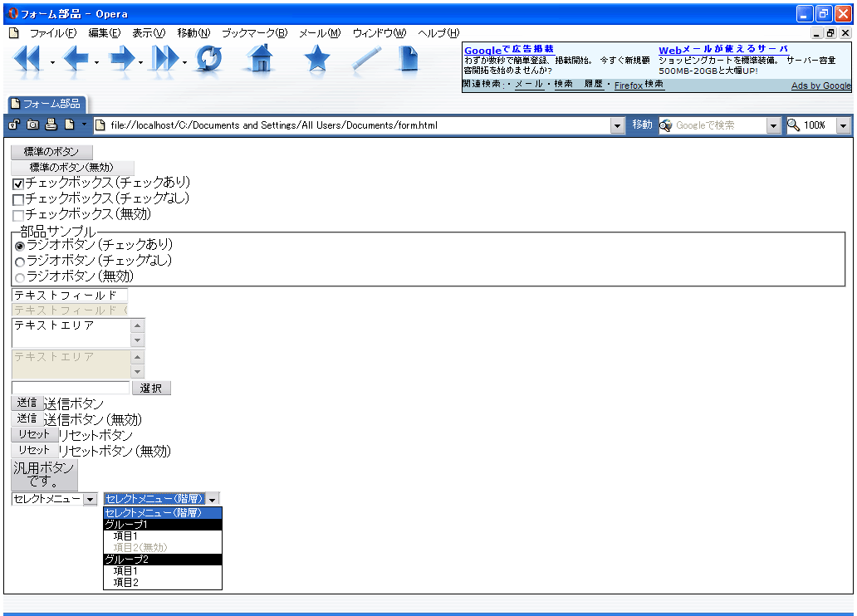Open the セレクトメニュー dropdown
857x616 pixels.
click(91, 499)
